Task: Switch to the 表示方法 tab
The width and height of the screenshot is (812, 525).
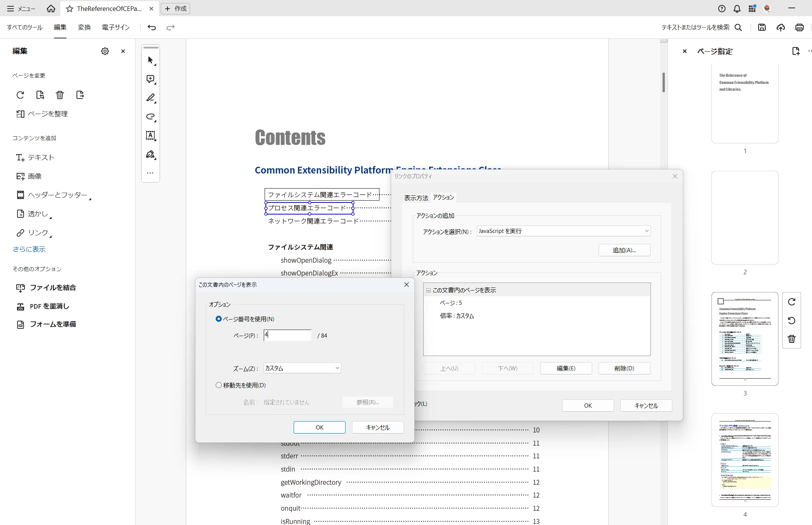Action: (416, 198)
